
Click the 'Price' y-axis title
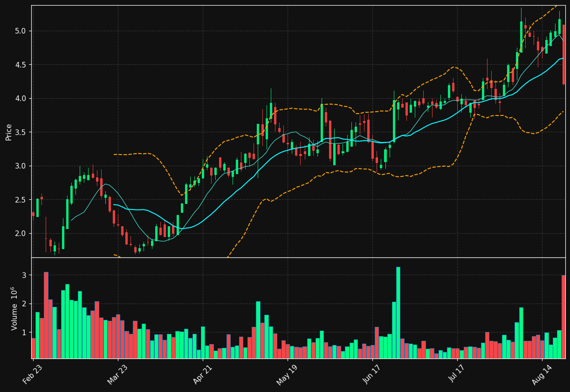pyautogui.click(x=9, y=132)
